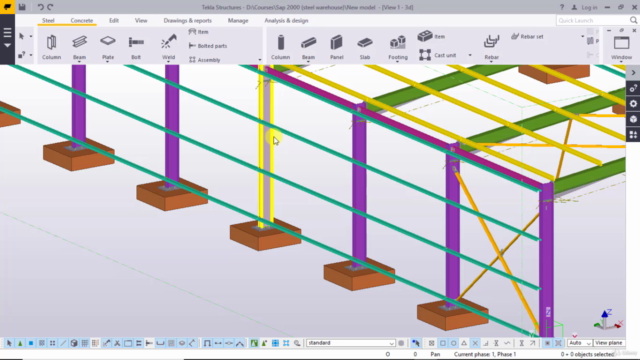Open the Edit ribbon tab
640x360 pixels.
114,20
